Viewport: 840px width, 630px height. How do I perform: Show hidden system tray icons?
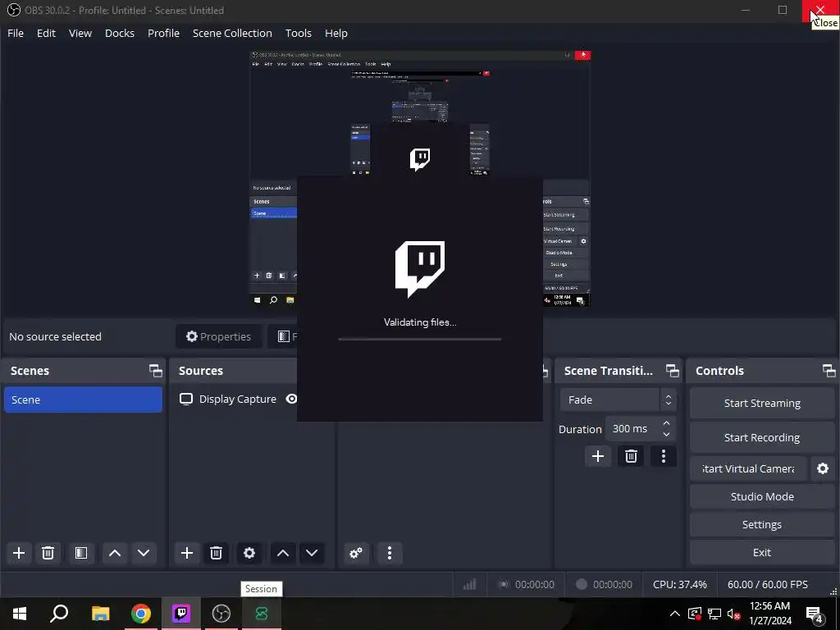[x=675, y=614]
